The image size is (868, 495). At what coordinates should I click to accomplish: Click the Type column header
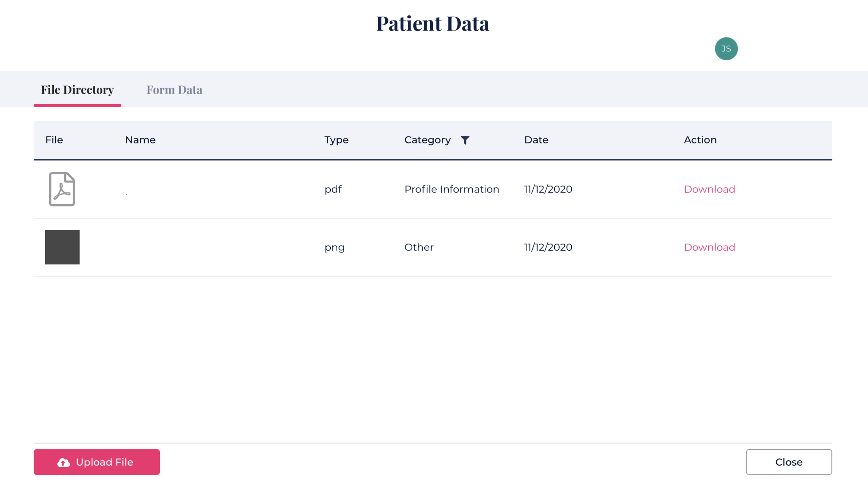point(336,140)
